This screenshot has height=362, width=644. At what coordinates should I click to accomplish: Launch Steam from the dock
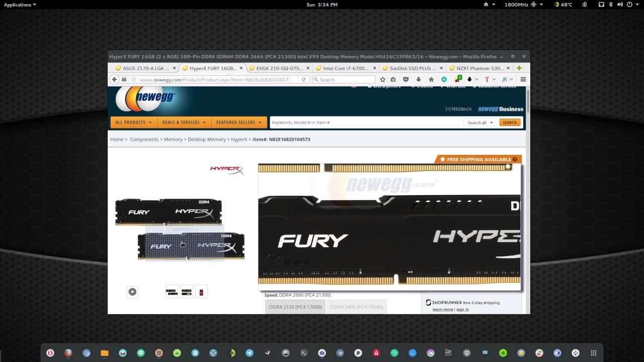(268, 353)
